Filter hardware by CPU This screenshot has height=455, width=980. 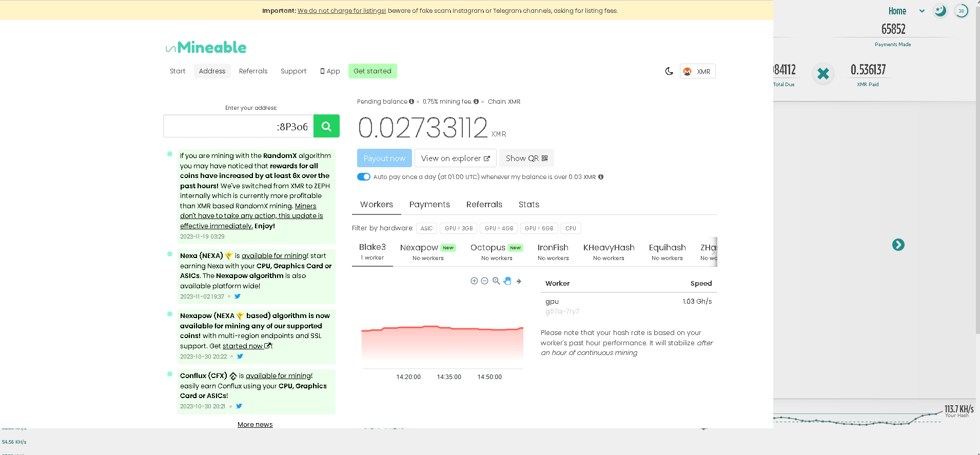point(571,228)
